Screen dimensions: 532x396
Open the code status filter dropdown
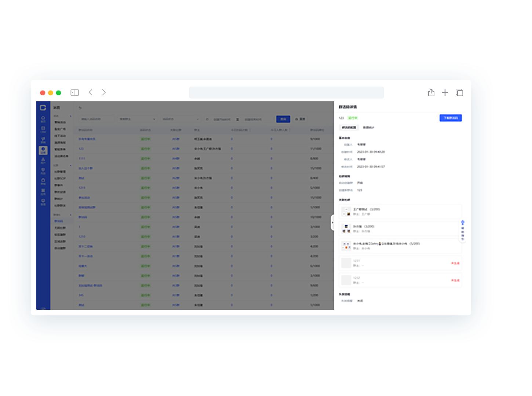[180, 119]
